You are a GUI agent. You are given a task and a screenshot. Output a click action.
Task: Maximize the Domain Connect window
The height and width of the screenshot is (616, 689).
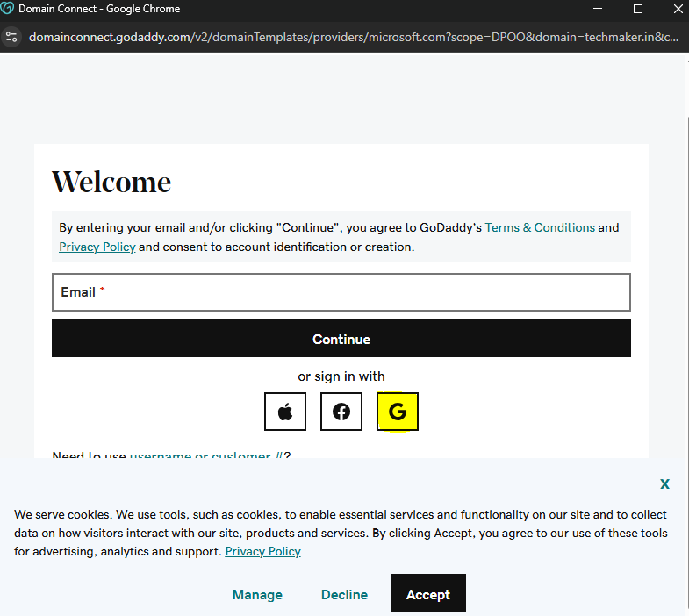click(638, 9)
